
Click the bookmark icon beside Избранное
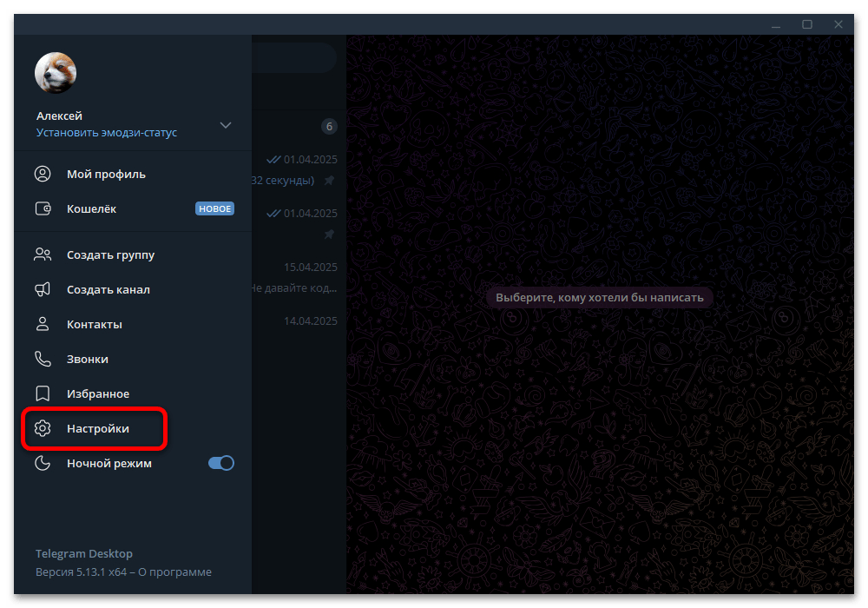(43, 393)
